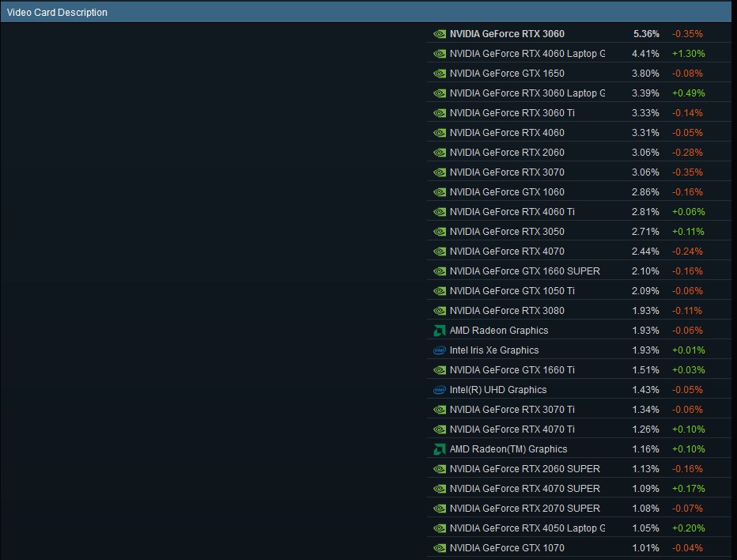This screenshot has height=560, width=737.
Task: Click NVIDIA icon beside RTX 3060 Ti
Action: click(x=440, y=113)
